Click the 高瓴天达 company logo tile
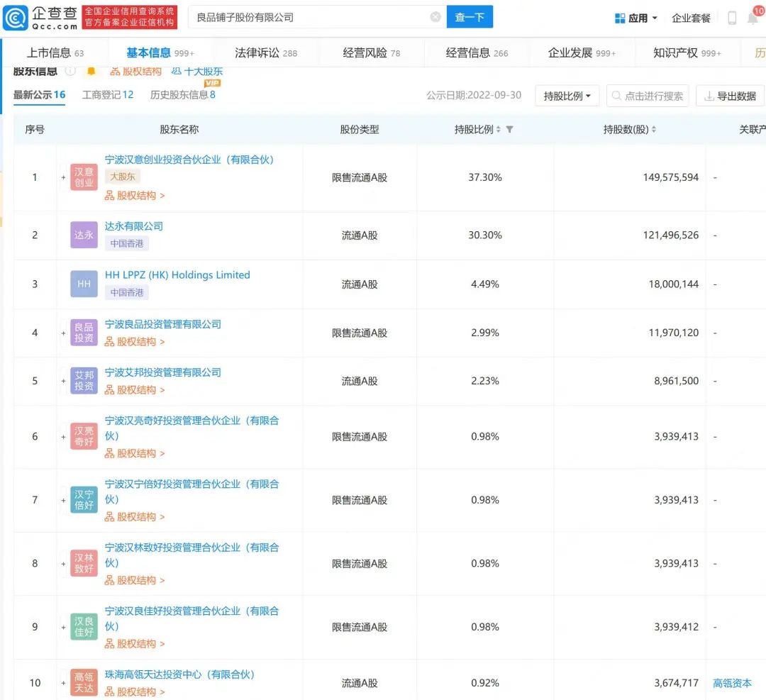Image resolution: width=766 pixels, height=700 pixels. pos(84,682)
